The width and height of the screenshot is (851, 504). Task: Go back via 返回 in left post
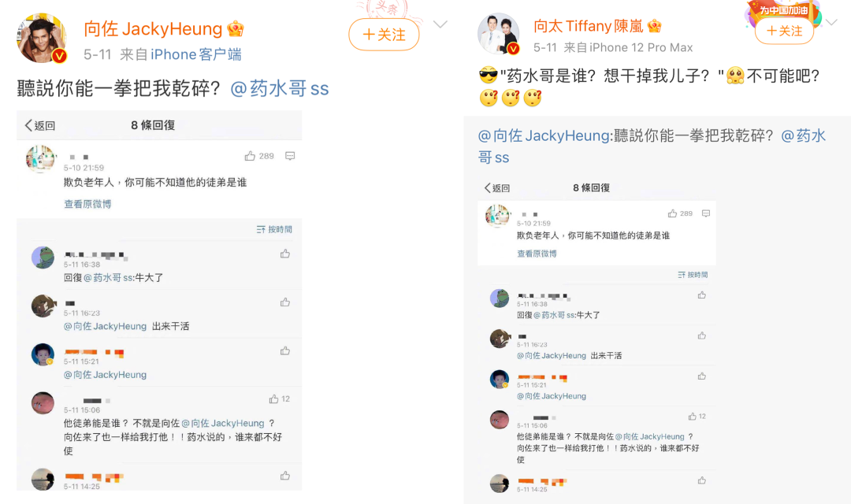click(40, 126)
